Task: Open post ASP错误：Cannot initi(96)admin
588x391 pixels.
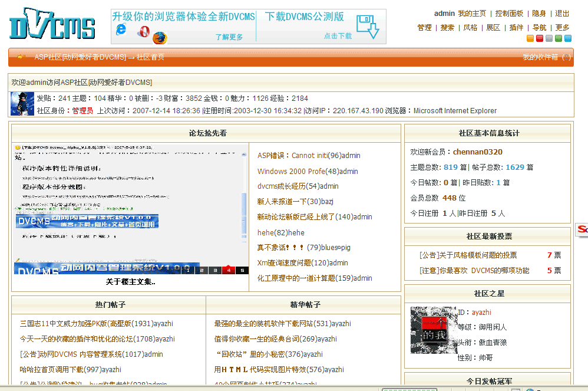Action: [309, 155]
